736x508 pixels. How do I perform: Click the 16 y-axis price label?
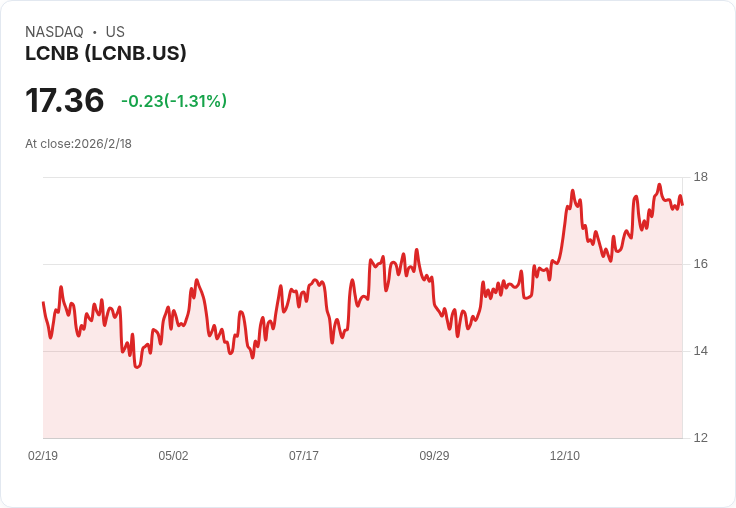[701, 264]
